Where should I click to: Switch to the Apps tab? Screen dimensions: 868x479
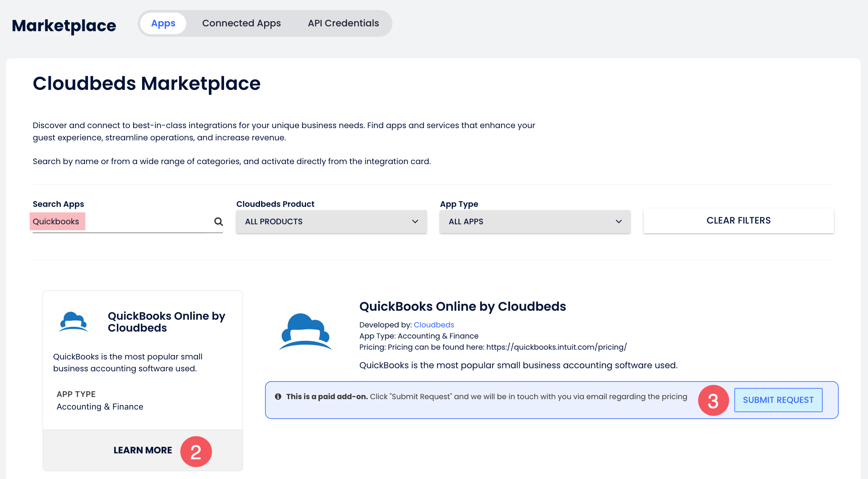[163, 23]
